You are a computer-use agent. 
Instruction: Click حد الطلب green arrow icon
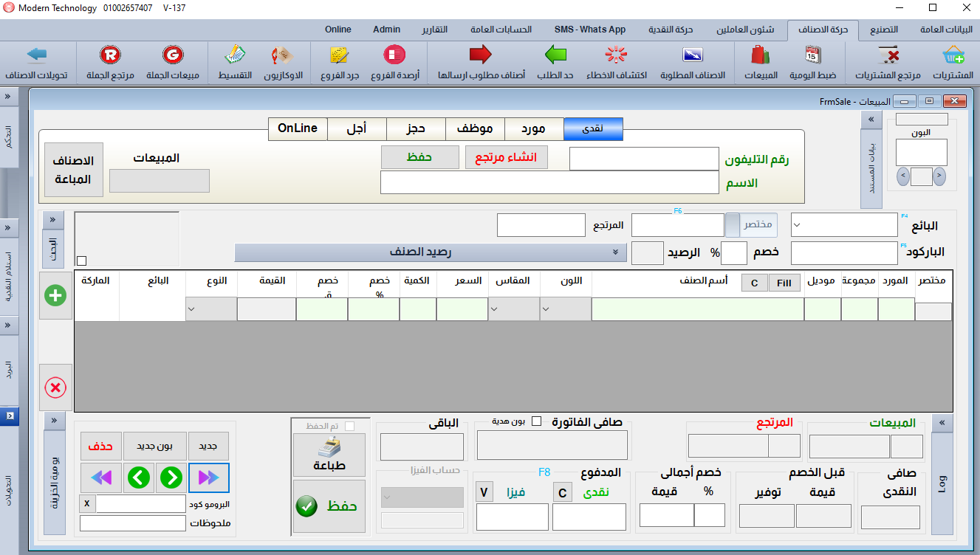coord(555,55)
